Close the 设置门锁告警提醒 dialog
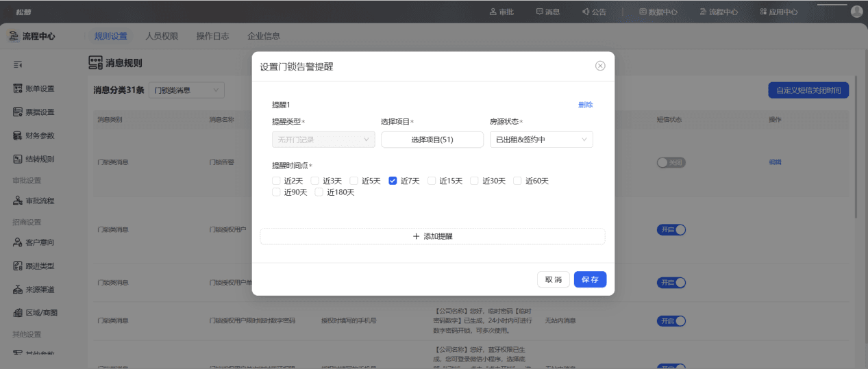Image resolution: width=868 pixels, height=369 pixels. click(600, 66)
